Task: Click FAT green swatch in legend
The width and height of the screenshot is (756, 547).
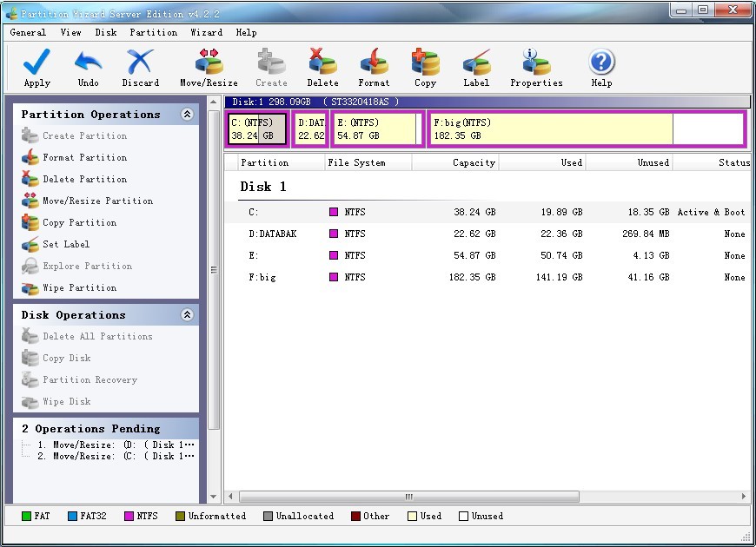Action: tap(27, 516)
